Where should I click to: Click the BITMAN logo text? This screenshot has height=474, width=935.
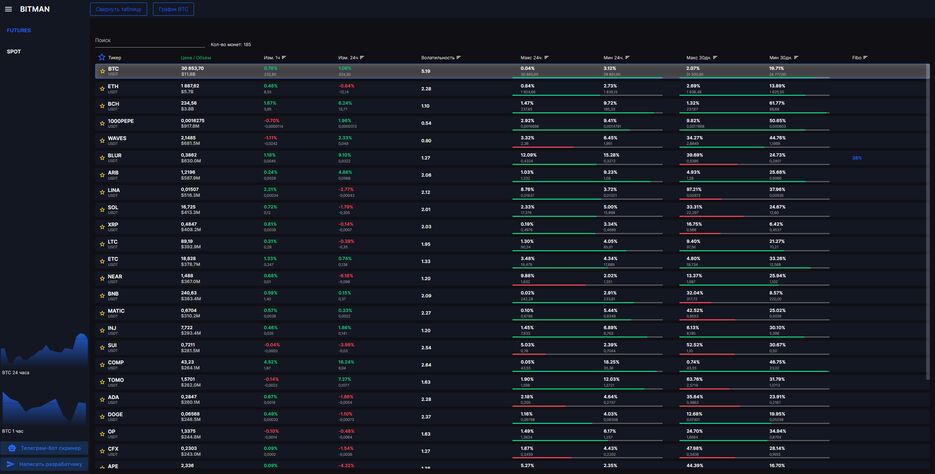pos(35,10)
